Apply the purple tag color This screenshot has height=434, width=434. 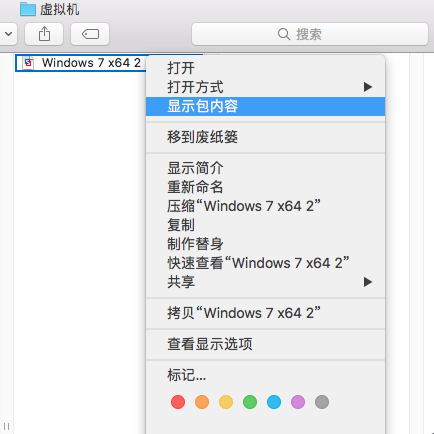coord(298,402)
